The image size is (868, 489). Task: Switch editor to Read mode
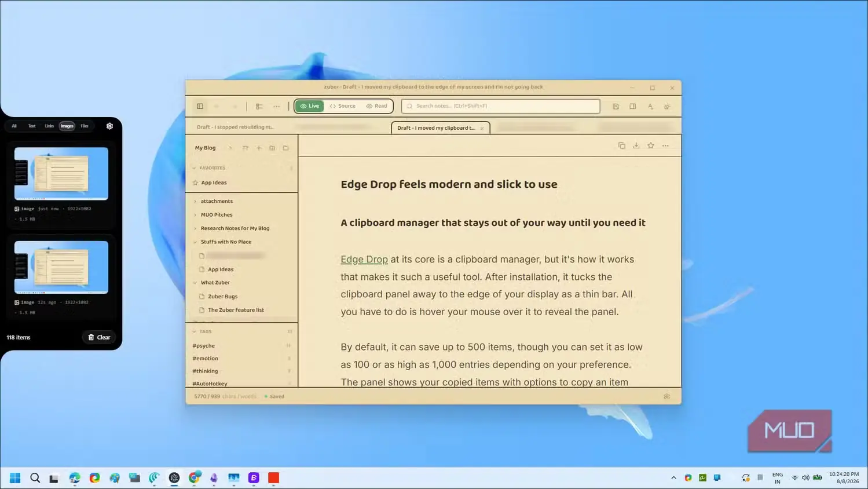click(376, 106)
